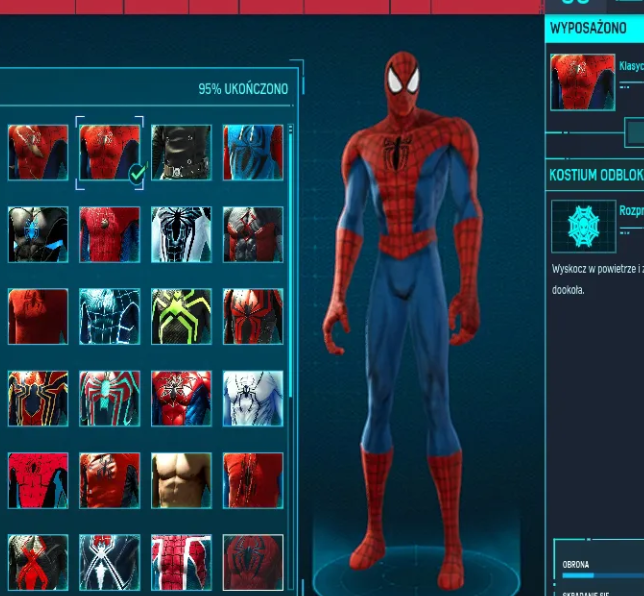Image resolution: width=644 pixels, height=596 pixels.
Task: Open the web-skull suit power icon
Action: tap(584, 226)
